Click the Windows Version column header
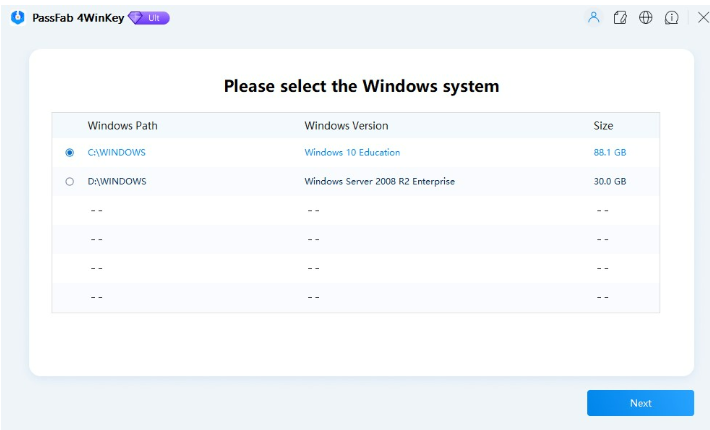This screenshot has width=710, height=430. (346, 126)
